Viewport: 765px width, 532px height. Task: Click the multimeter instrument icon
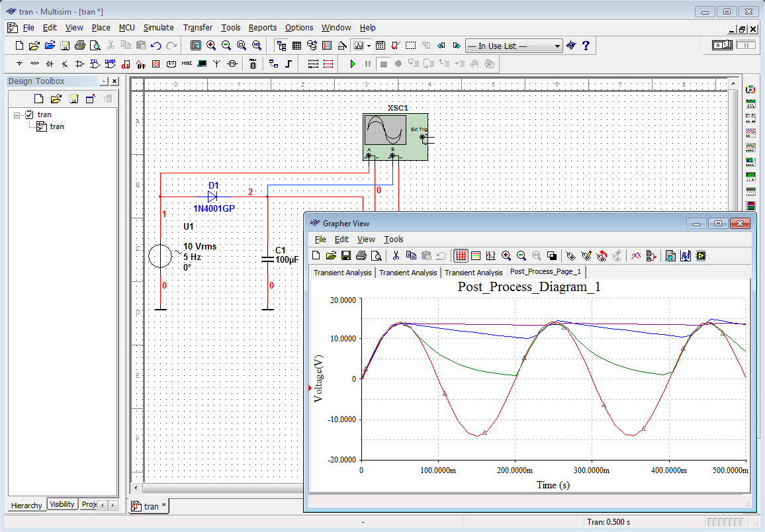pyautogui.click(x=750, y=89)
